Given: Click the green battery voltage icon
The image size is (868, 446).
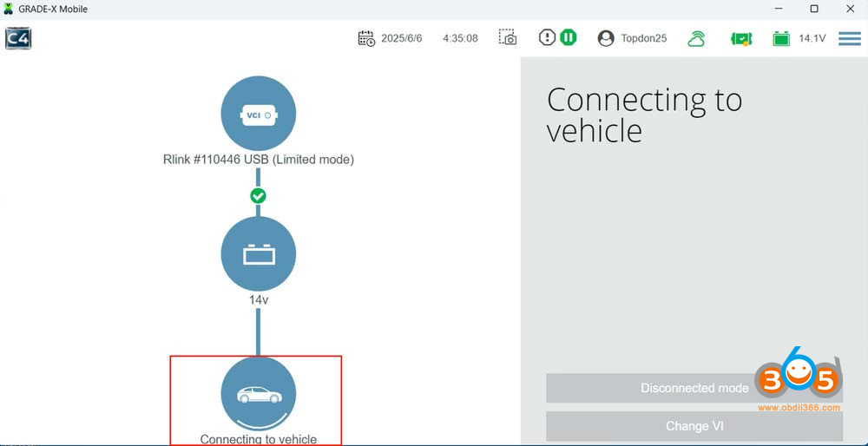Looking at the screenshot, I should pyautogui.click(x=781, y=39).
